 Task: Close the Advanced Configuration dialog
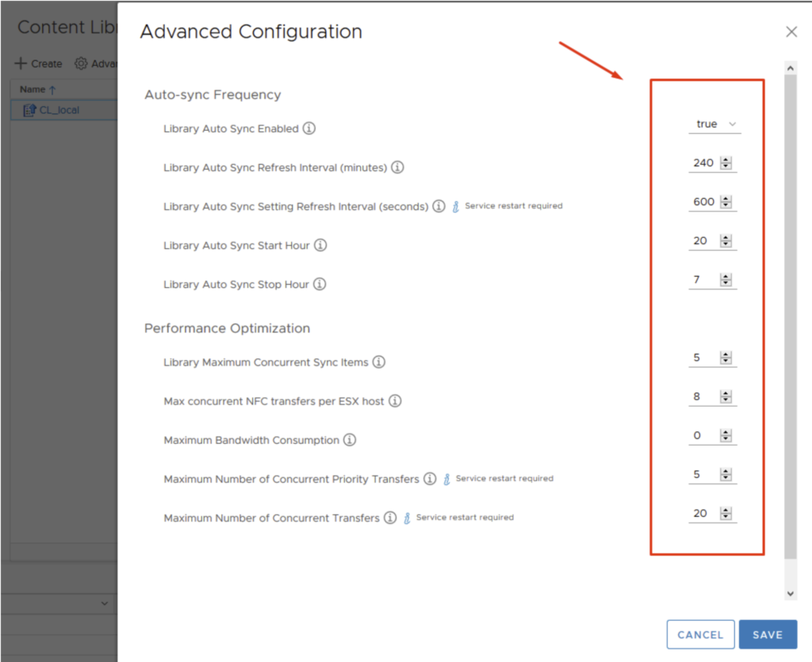coord(791,32)
